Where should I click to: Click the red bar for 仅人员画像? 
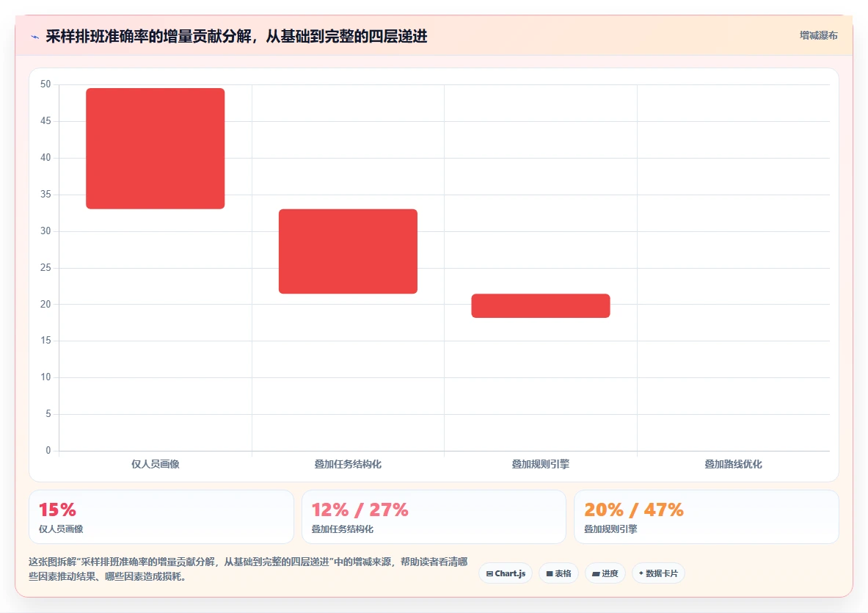(x=155, y=148)
